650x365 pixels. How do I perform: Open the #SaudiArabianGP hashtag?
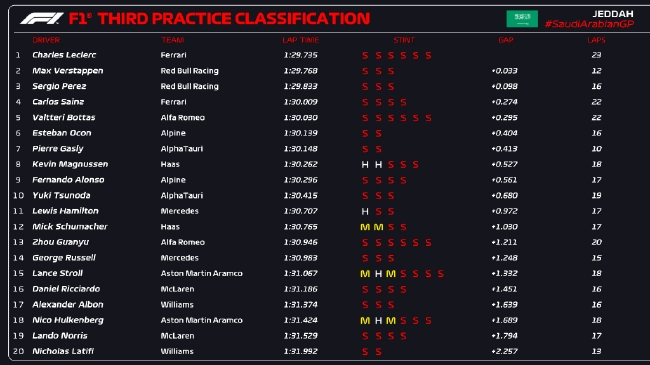point(589,24)
